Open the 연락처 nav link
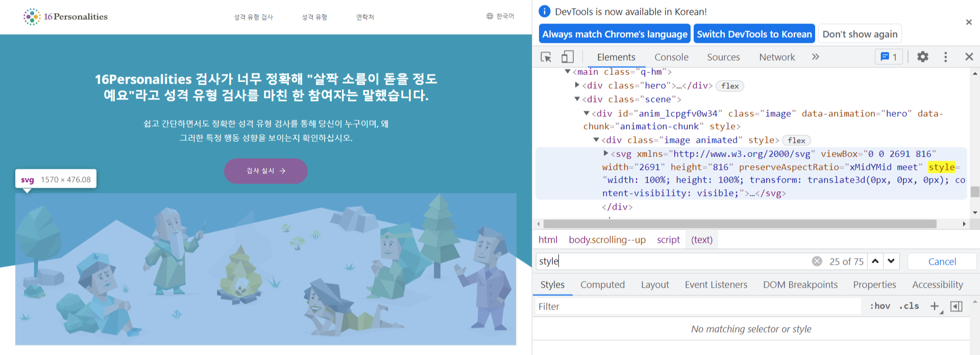This screenshot has width=980, height=355. tap(365, 17)
